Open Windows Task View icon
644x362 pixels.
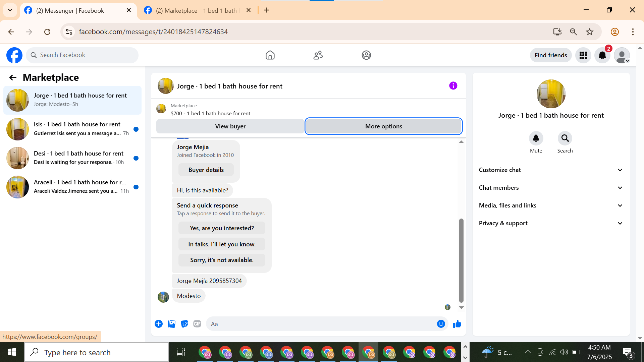pyautogui.click(x=181, y=352)
